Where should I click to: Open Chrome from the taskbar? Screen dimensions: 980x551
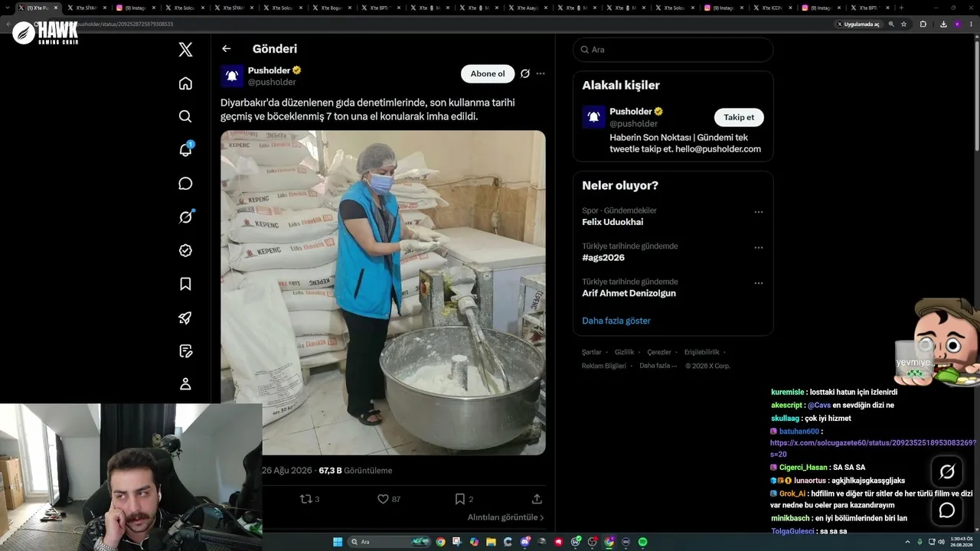[x=440, y=542]
